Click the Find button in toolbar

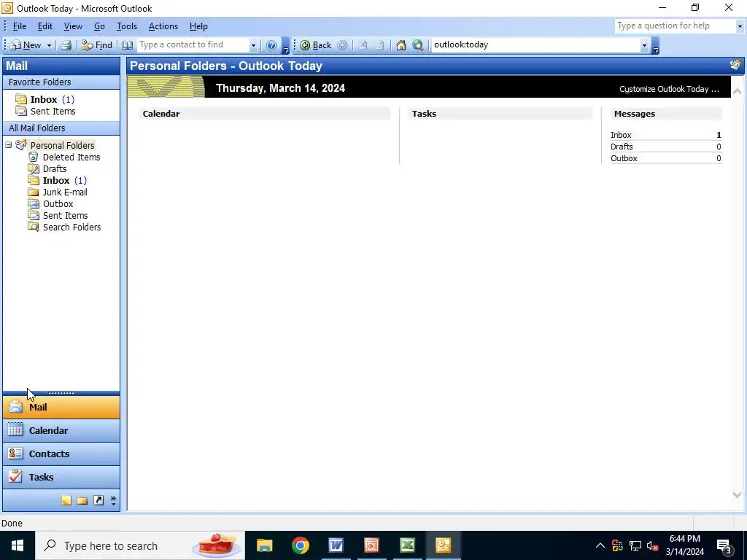pos(97,45)
